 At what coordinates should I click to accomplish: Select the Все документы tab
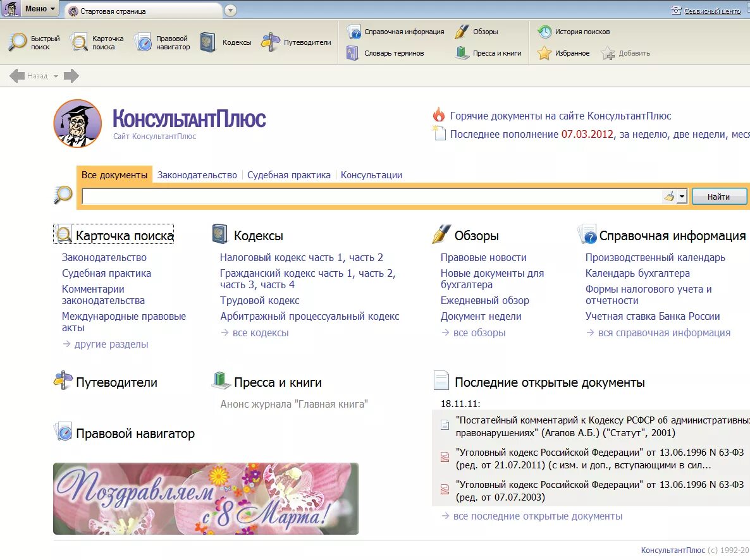click(x=114, y=174)
